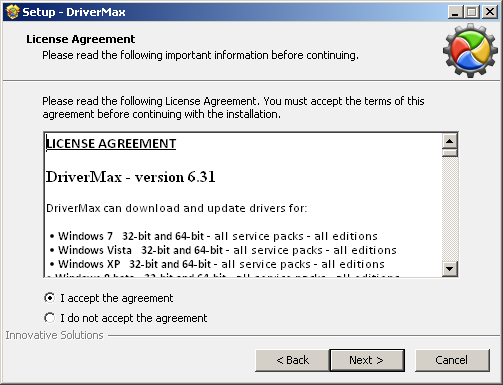503x385 pixels.
Task: Click the Windows 7 line in license
Action: coord(214,236)
